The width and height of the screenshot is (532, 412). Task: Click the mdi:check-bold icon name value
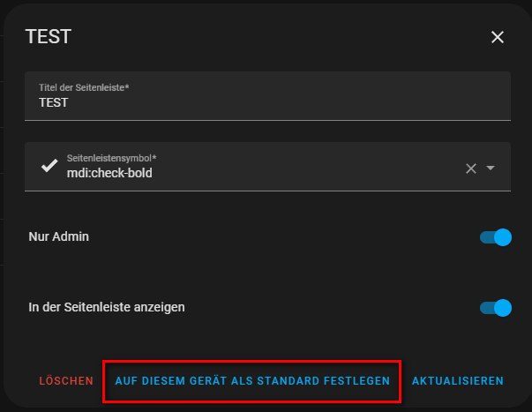pos(109,174)
